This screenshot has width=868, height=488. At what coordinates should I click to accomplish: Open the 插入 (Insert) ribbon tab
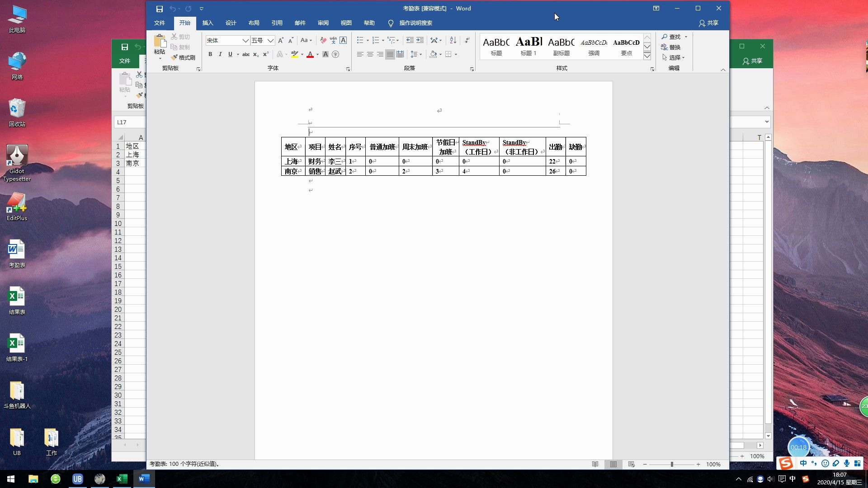(x=208, y=23)
